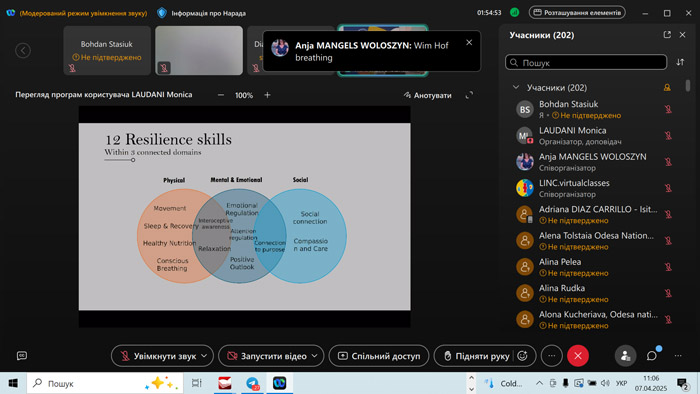Collapse the Учасники (202) group
Image resolution: width=700 pixels, height=394 pixels.
(x=516, y=87)
